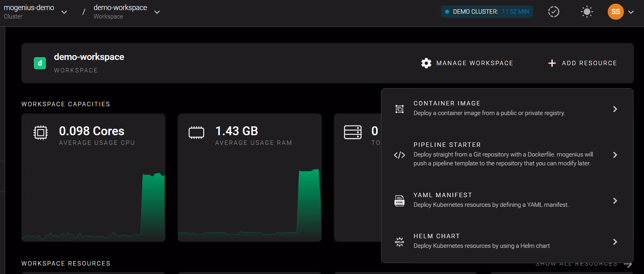Open the user account menu chevron
The width and height of the screenshot is (644, 274).
click(x=631, y=12)
